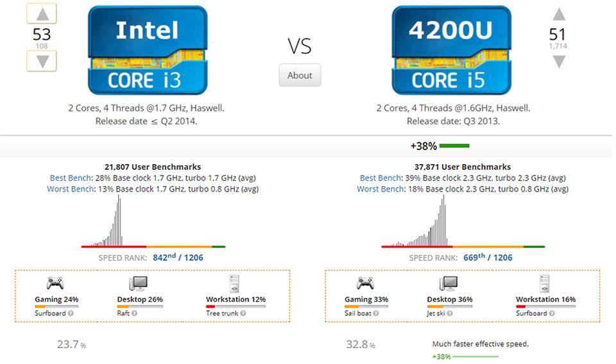Screen dimensions: 616x364
Task: Click the Workstation 16% tower icon
Action: pos(545,284)
